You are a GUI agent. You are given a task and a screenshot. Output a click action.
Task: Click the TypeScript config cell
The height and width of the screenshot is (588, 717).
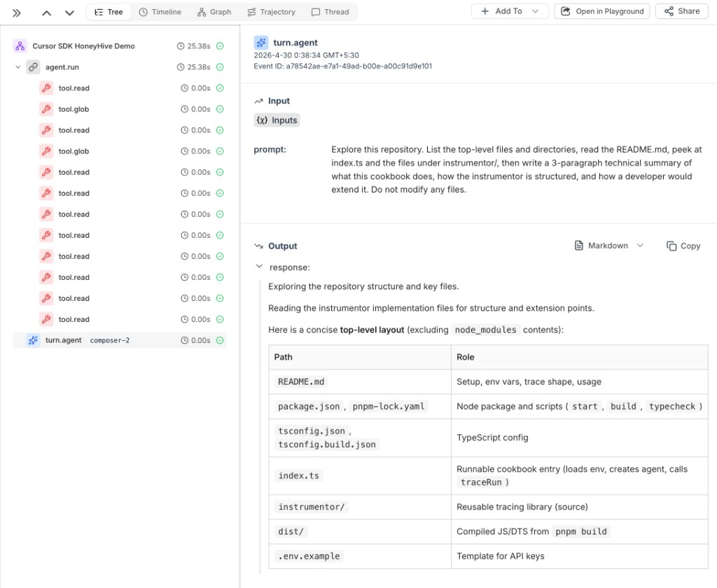pos(580,438)
